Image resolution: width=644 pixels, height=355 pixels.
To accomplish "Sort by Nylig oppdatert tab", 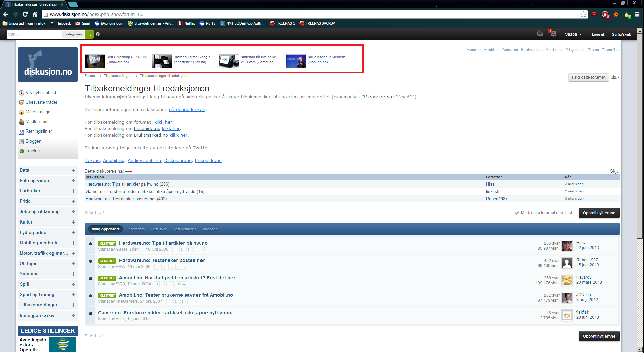I will (105, 229).
